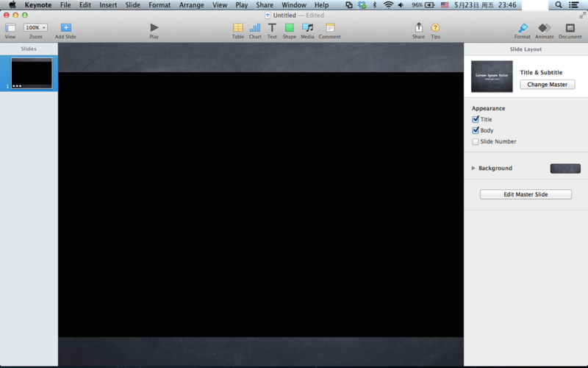588x368 pixels.
Task: Click the volume icon in menu bar
Action: pyautogui.click(x=401, y=5)
